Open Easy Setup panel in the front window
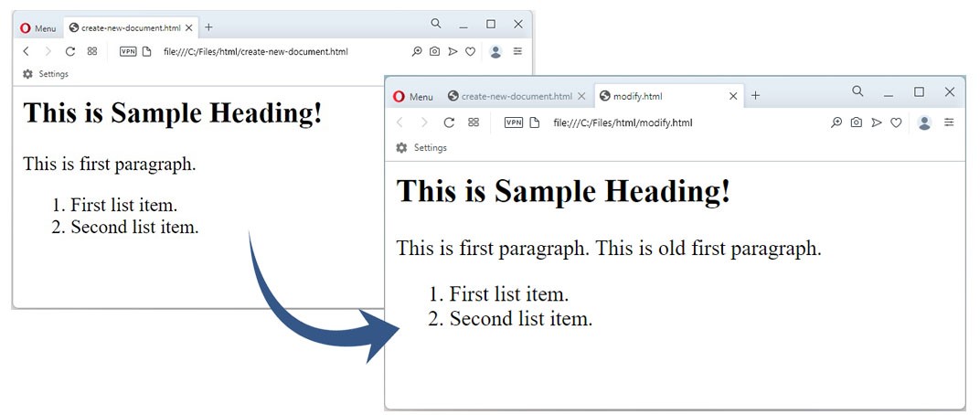Image resolution: width=980 pixels, height=415 pixels. point(949,122)
